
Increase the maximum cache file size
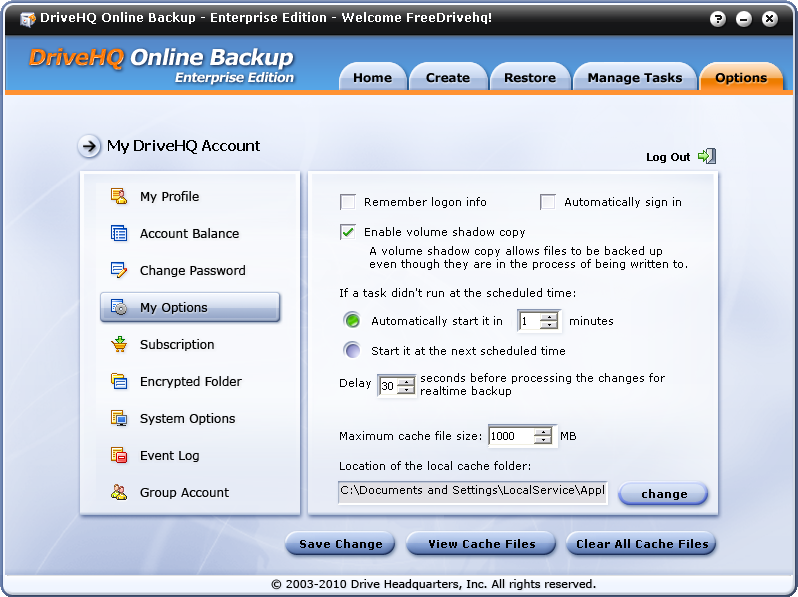[x=543, y=432]
